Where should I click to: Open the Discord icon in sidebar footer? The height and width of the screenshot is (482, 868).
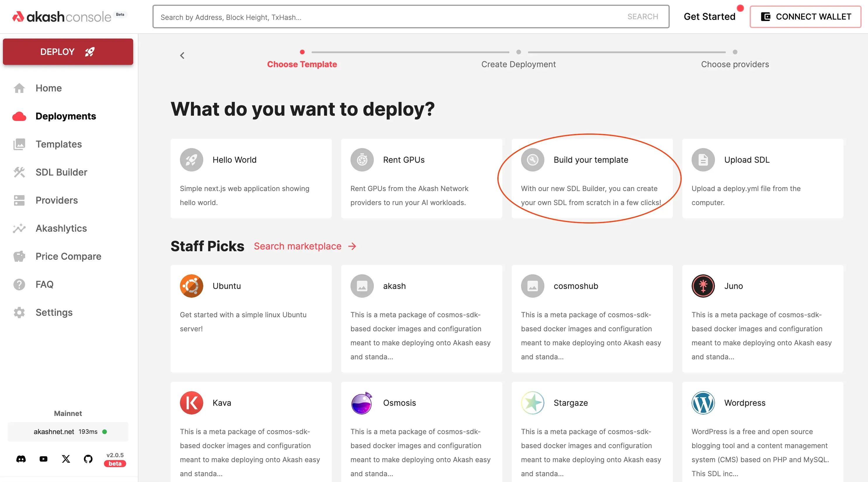coord(21,459)
